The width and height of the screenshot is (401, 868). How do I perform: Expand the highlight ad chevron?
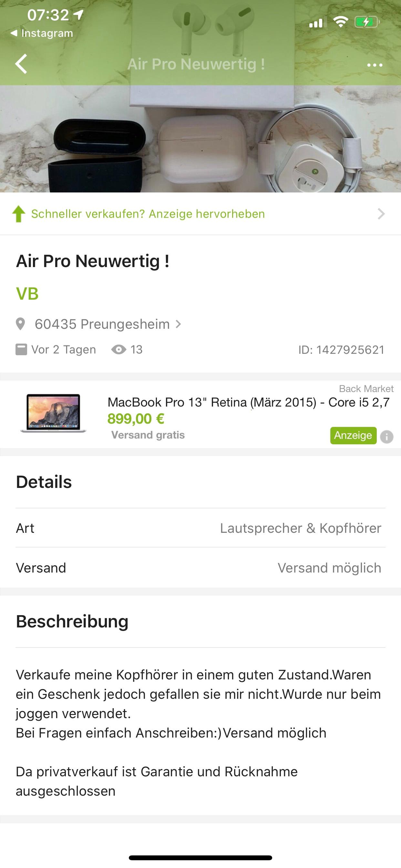[x=381, y=214]
